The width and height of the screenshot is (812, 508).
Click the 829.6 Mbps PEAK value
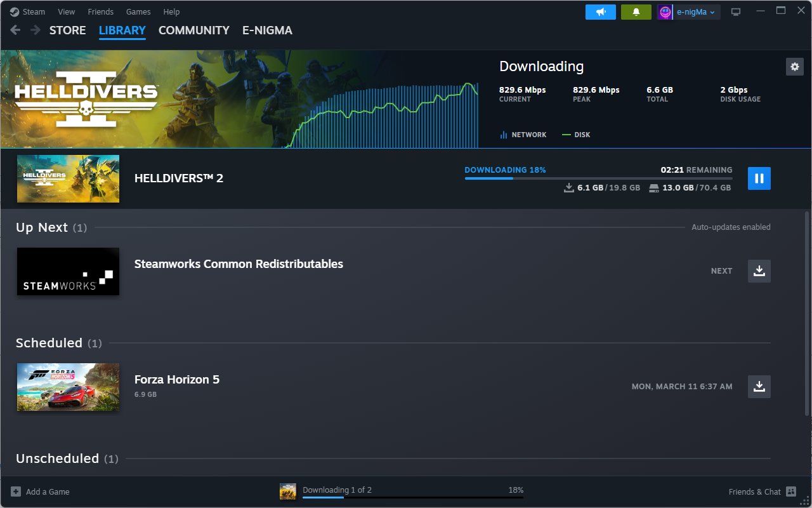[596, 90]
